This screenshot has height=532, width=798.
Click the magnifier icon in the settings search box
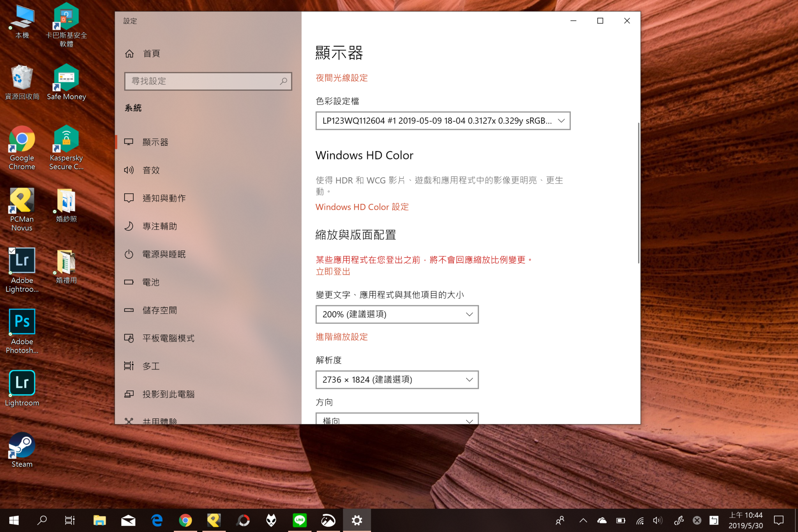[x=283, y=81]
